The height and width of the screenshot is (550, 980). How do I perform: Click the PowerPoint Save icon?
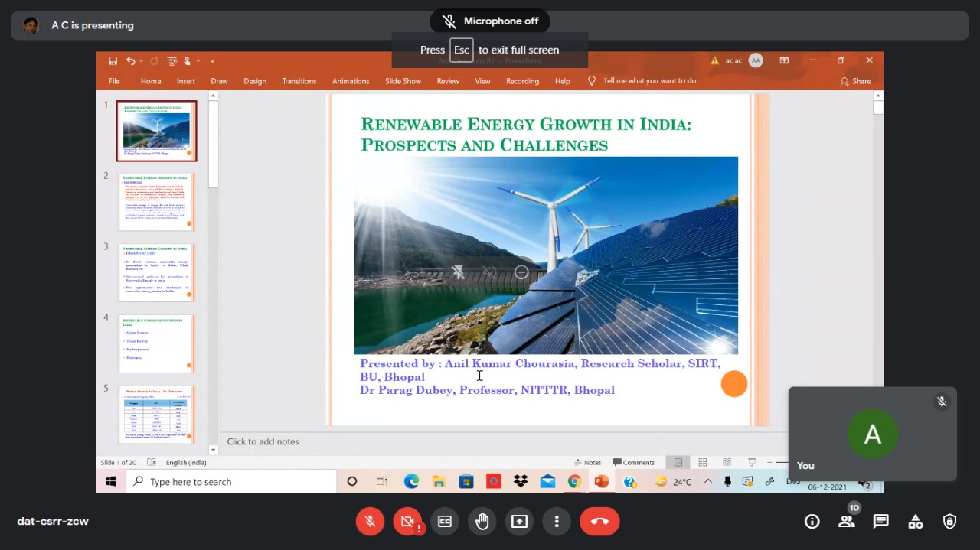(x=113, y=61)
